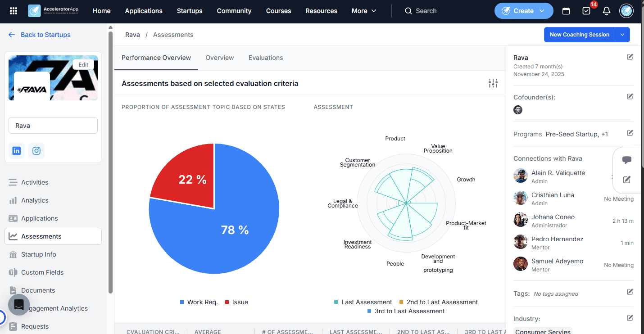The image size is (644, 334).
Task: Open New Coaching Session dropdown arrow
Action: tap(622, 35)
